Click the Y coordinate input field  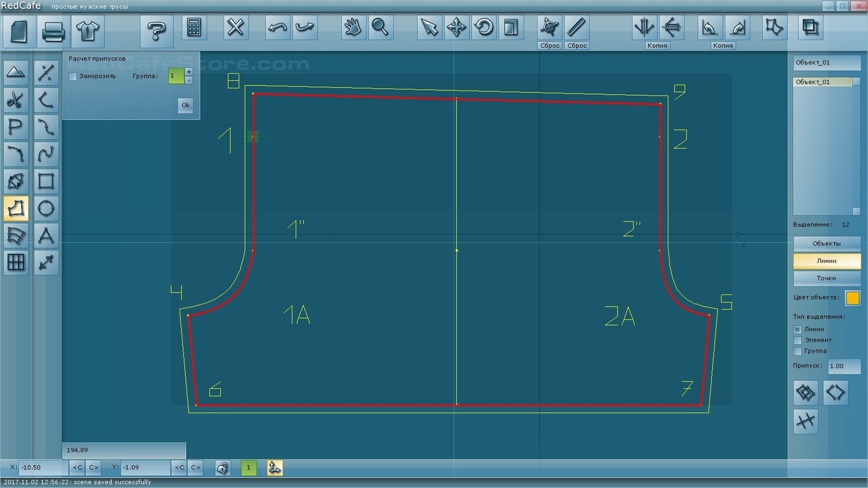pyautogui.click(x=145, y=468)
